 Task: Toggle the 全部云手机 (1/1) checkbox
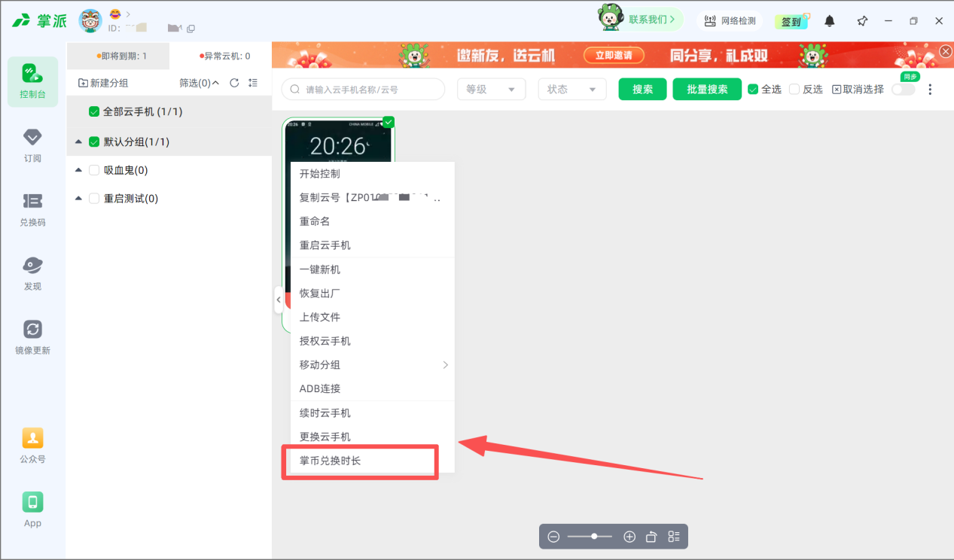pos(94,111)
